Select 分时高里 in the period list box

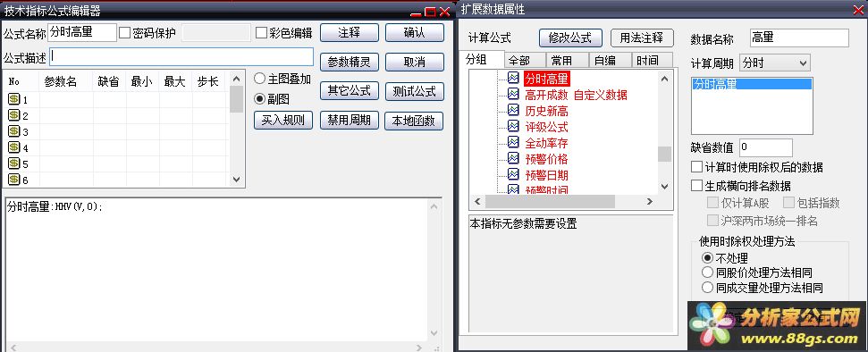[753, 84]
